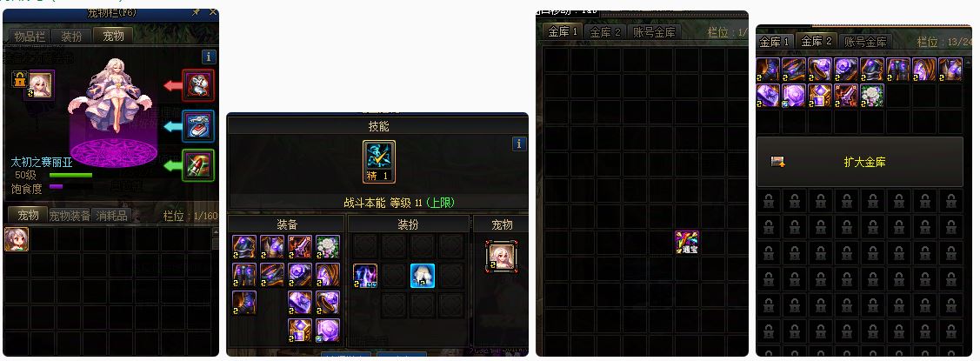Pin the pet window with the pushpin
980x361 pixels.
197,12
